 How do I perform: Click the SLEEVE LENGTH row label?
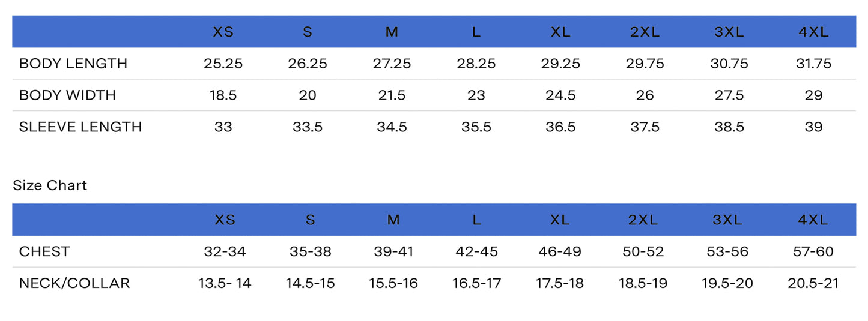point(80,127)
